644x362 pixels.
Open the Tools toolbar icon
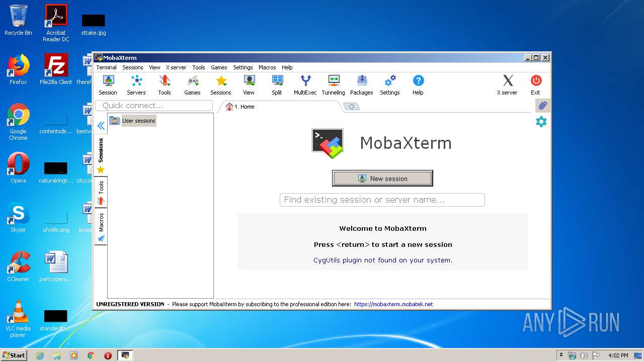pyautogui.click(x=165, y=85)
